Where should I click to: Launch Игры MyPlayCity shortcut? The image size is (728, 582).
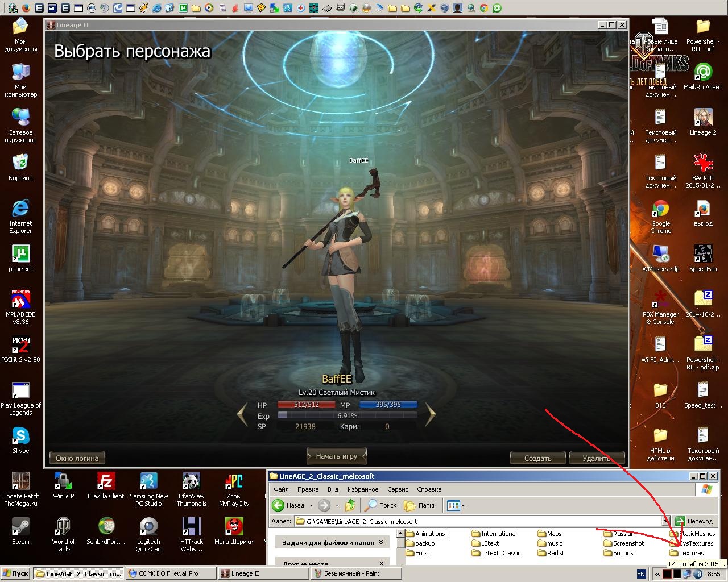click(x=234, y=489)
